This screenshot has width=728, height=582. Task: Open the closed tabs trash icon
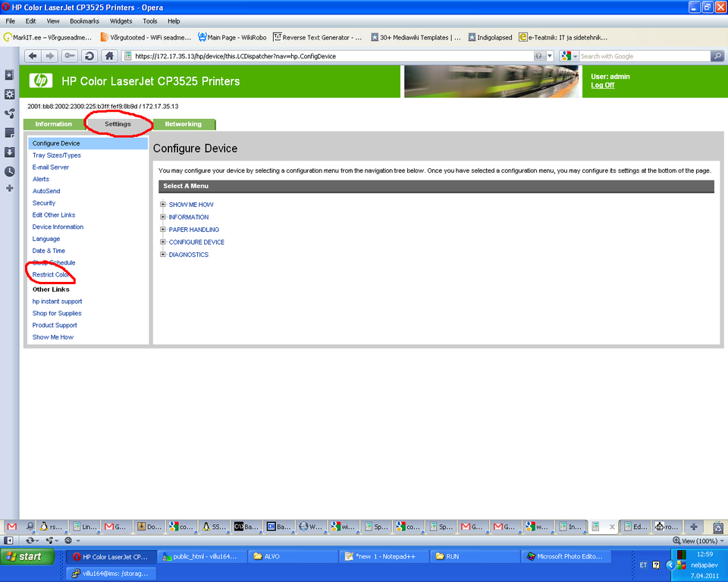pyautogui.click(x=718, y=527)
